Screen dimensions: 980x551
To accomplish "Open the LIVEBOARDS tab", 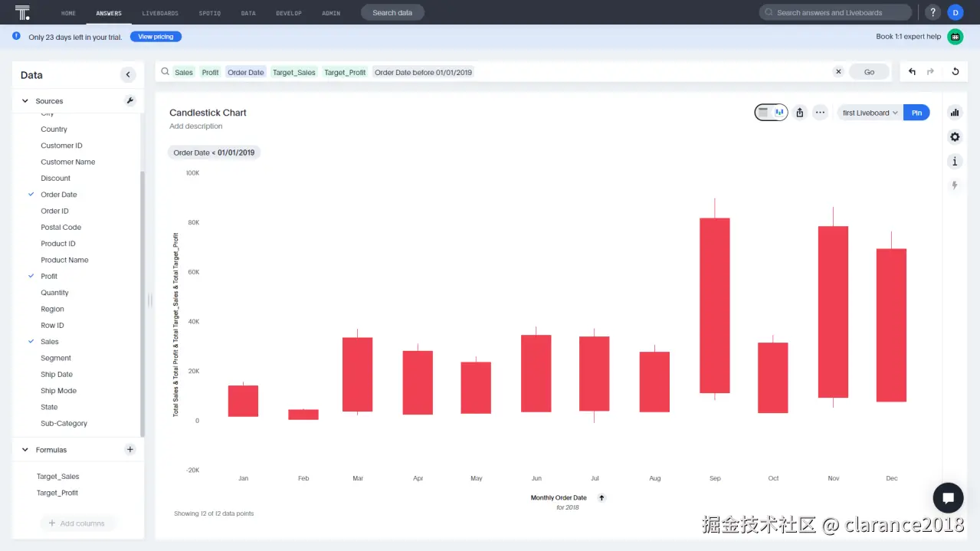I will tap(160, 13).
